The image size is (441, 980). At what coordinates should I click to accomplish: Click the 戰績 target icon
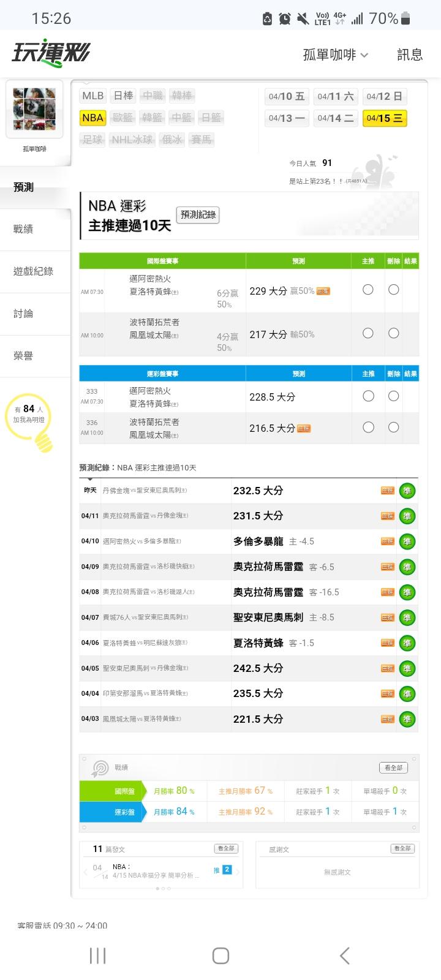click(x=99, y=768)
